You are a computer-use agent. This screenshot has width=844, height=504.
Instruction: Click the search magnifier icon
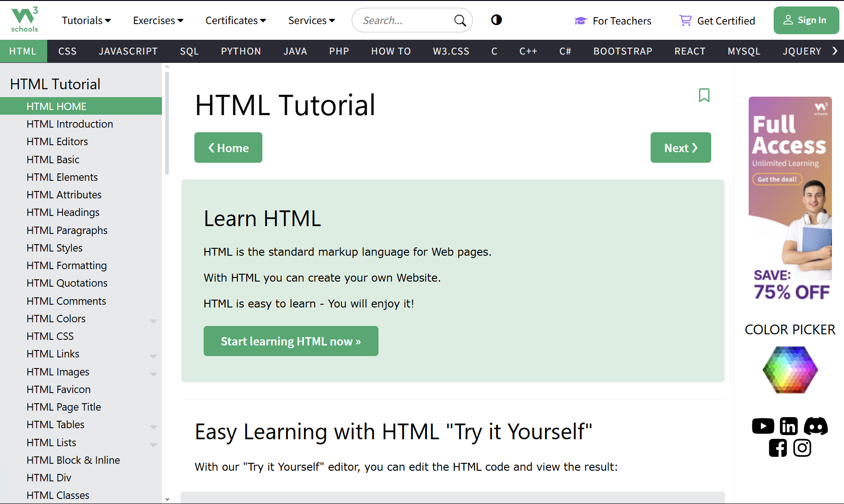tap(459, 20)
